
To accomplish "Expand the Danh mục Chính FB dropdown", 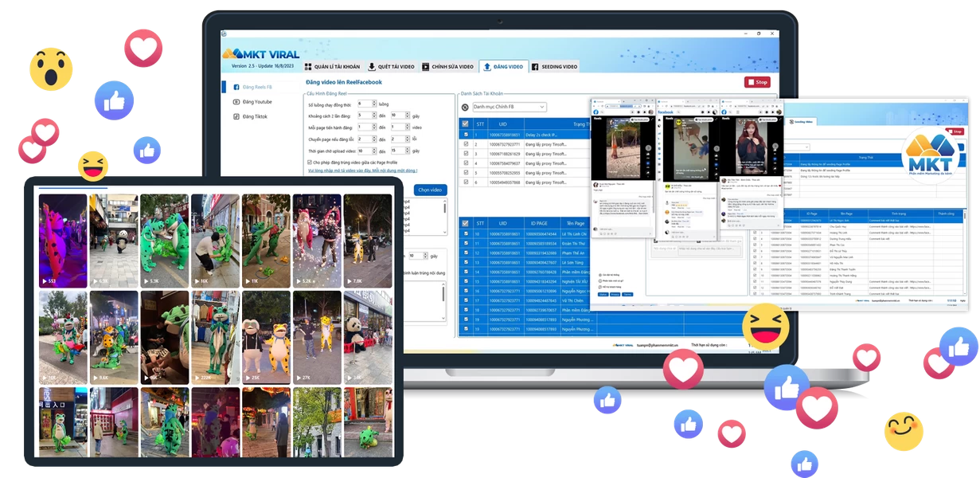I will click(542, 107).
